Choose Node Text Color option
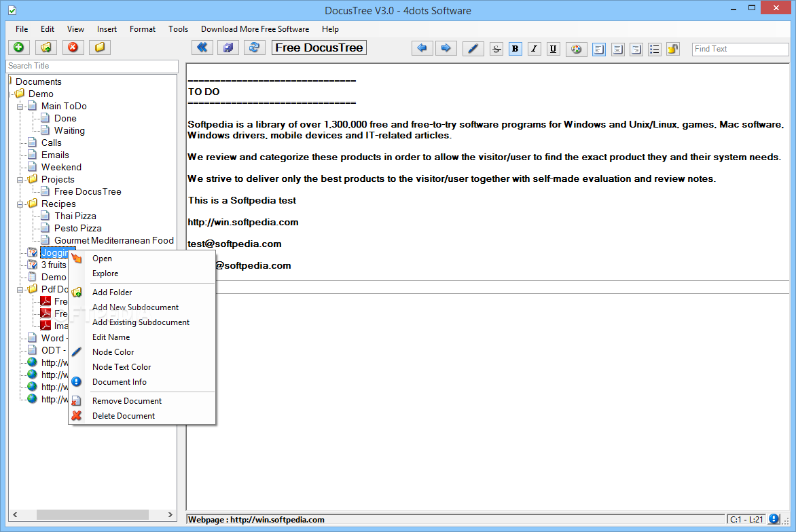 pyautogui.click(x=142, y=366)
